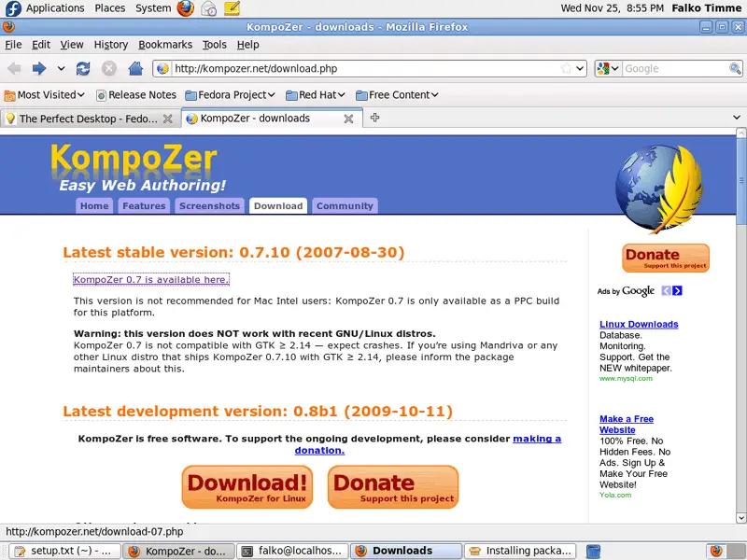Go forward with the blue forward arrow
The width and height of the screenshot is (747, 560).
39,68
